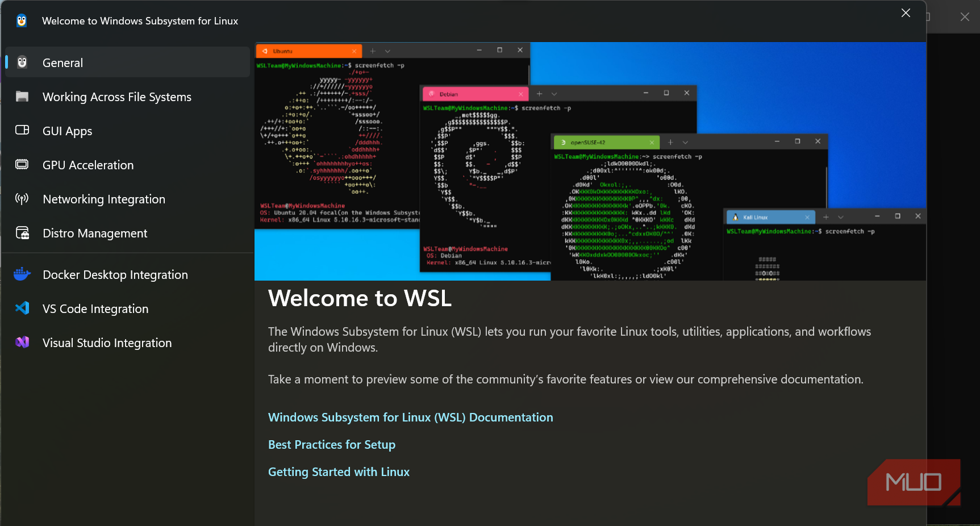Open the WSL Documentation link

click(x=410, y=418)
